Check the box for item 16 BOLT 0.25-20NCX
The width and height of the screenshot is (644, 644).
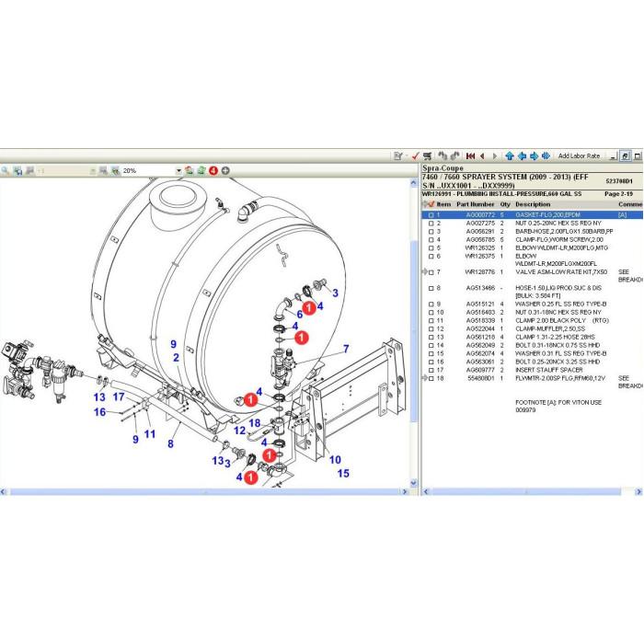tap(431, 362)
